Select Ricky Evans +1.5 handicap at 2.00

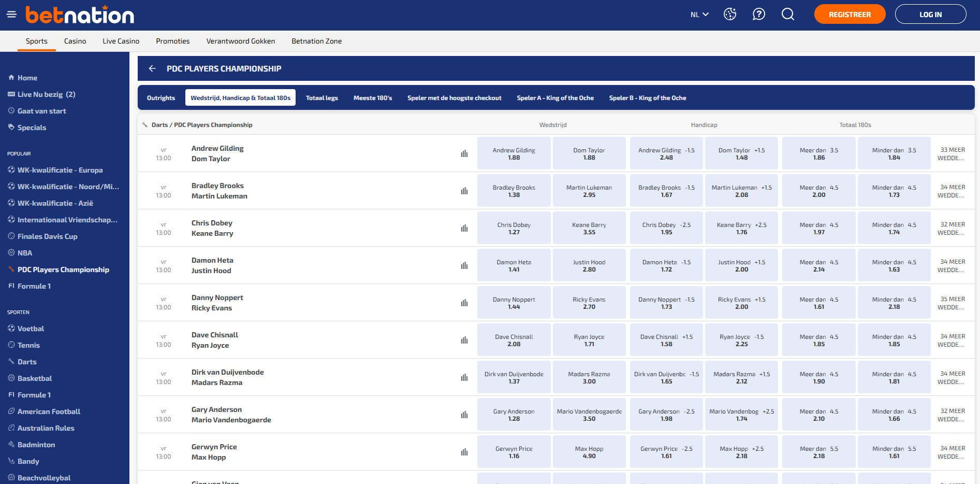741,303
